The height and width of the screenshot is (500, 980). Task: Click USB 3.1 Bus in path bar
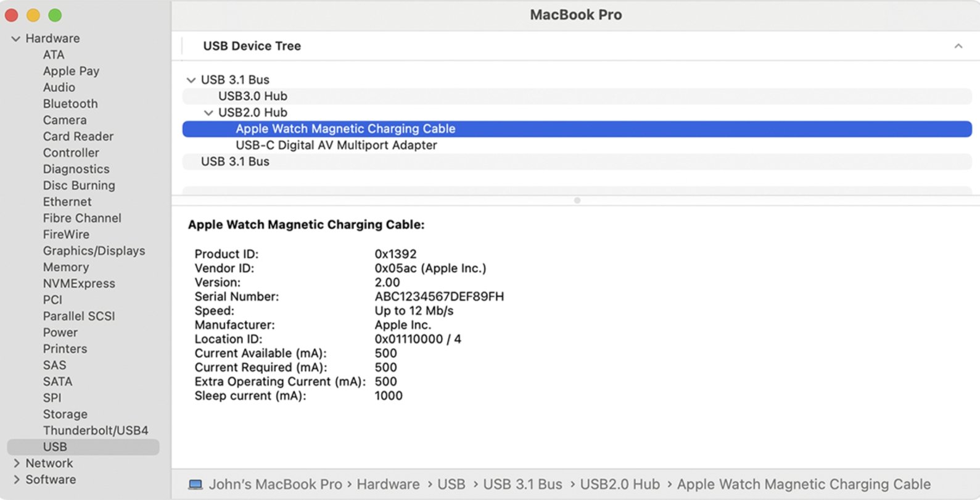(x=522, y=485)
